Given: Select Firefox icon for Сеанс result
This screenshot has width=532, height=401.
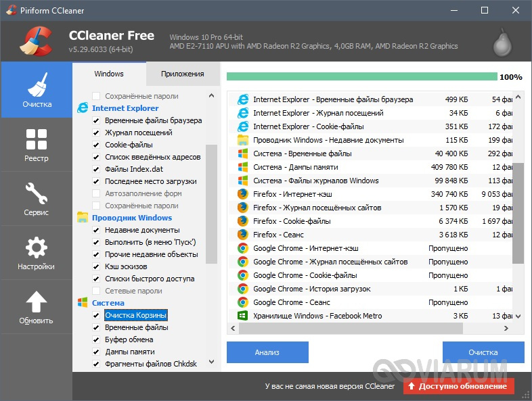Looking at the screenshot, I should (242, 235).
